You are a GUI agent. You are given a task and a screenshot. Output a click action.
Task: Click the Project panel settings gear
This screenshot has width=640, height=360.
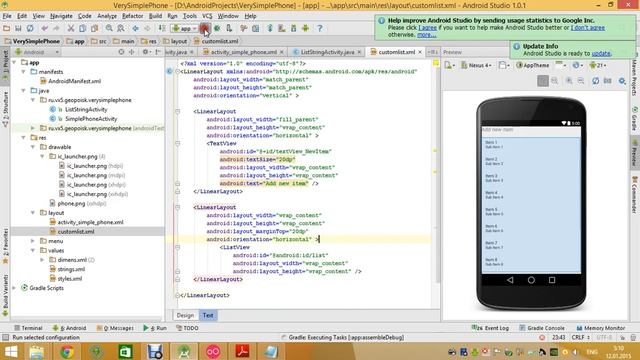(145, 52)
